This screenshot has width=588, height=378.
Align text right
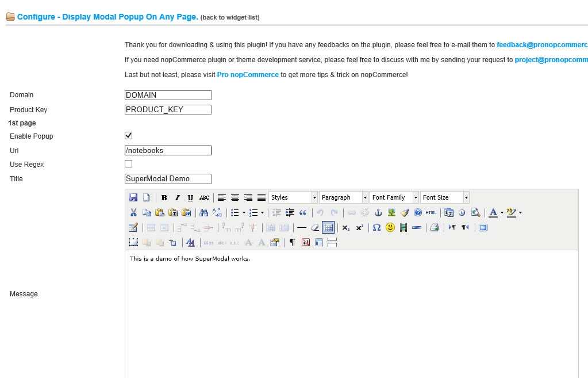point(248,197)
